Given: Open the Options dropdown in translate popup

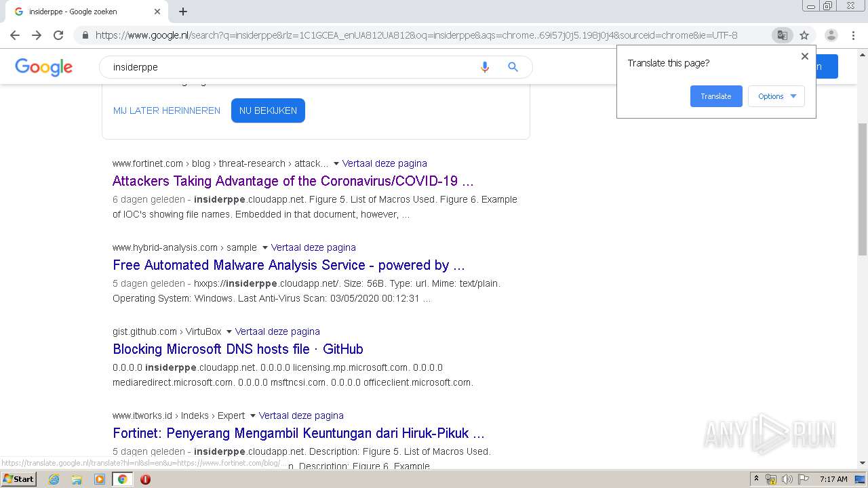Looking at the screenshot, I should click(x=776, y=96).
